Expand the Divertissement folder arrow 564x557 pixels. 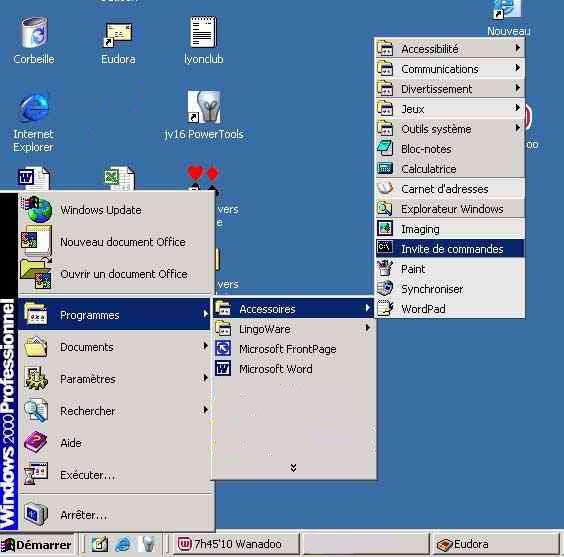click(518, 88)
